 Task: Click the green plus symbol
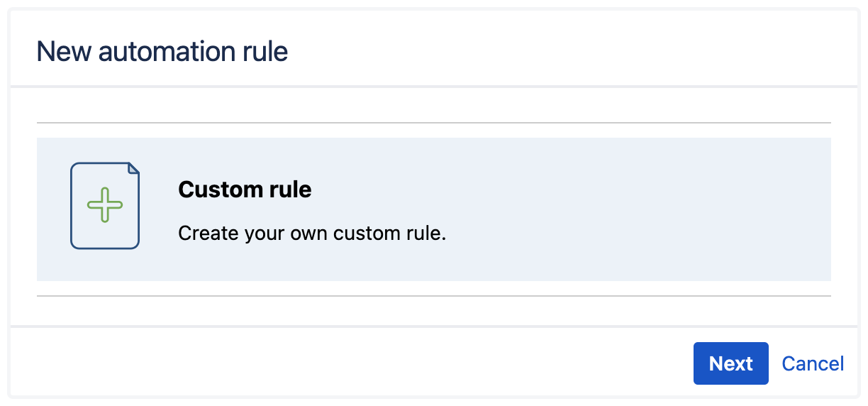click(x=104, y=205)
